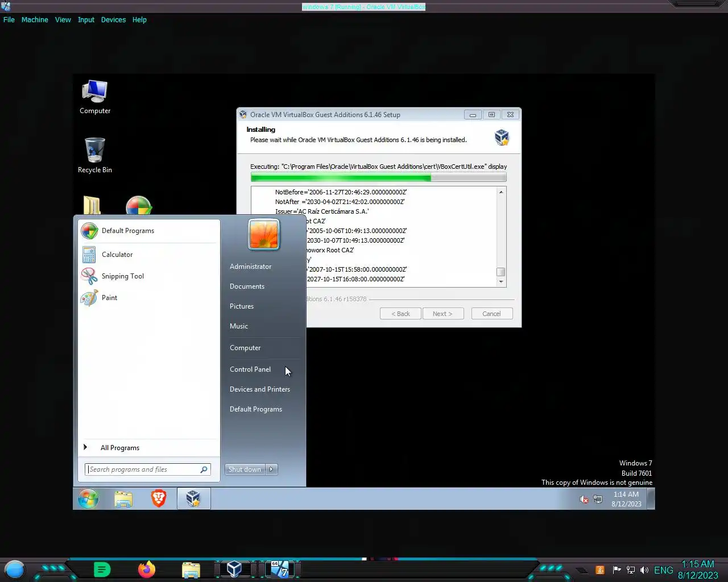Open the View menu
The width and height of the screenshot is (728, 582).
pyautogui.click(x=63, y=19)
